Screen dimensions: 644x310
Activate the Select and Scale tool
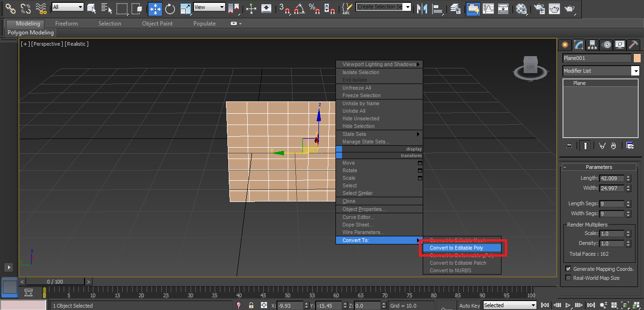pyautogui.click(x=185, y=8)
